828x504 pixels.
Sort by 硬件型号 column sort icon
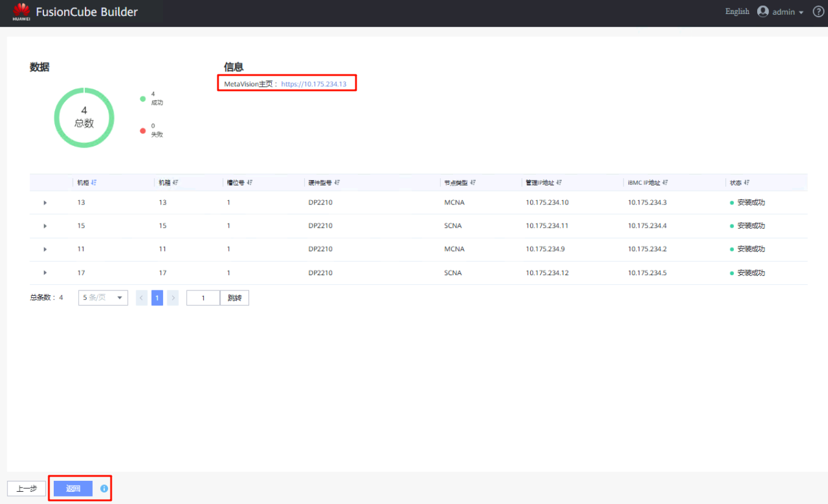point(337,182)
